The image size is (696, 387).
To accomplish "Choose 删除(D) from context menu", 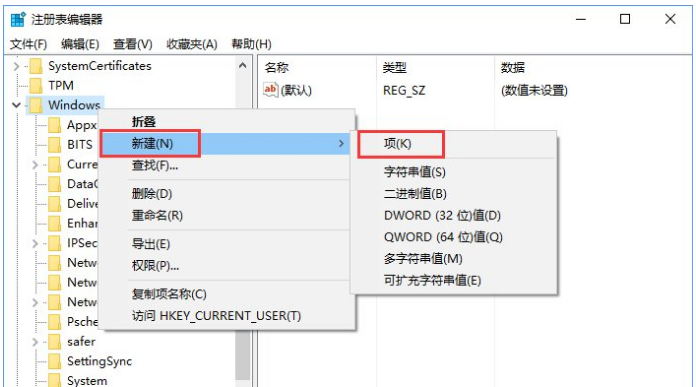I will [152, 194].
